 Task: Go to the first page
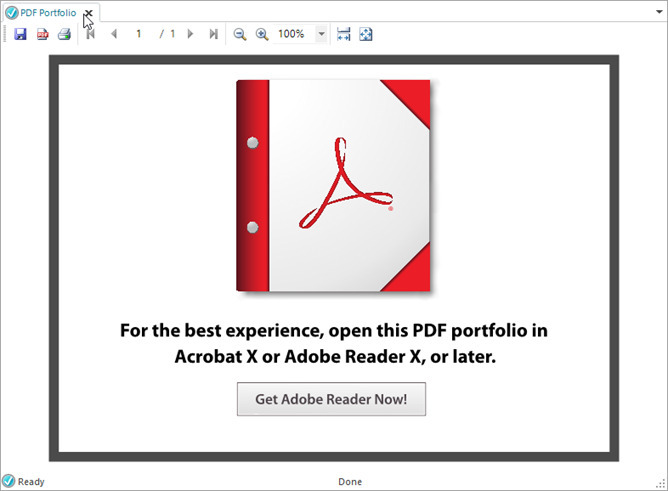pos(90,34)
